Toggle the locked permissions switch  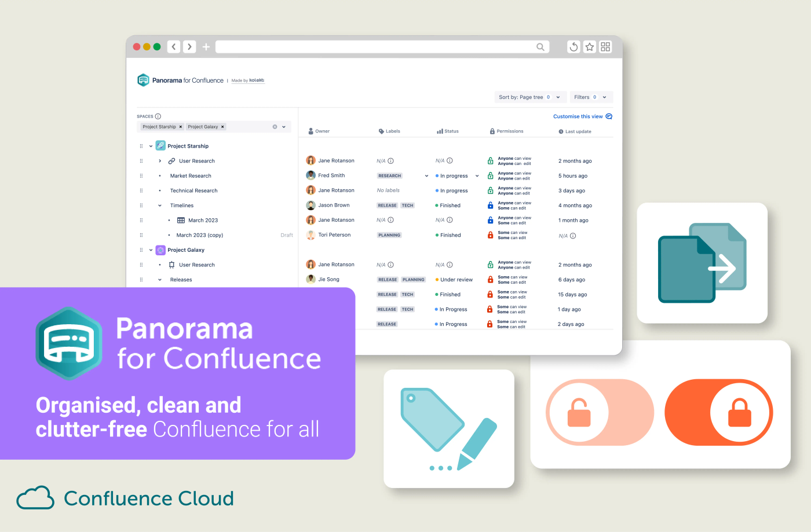point(718,412)
